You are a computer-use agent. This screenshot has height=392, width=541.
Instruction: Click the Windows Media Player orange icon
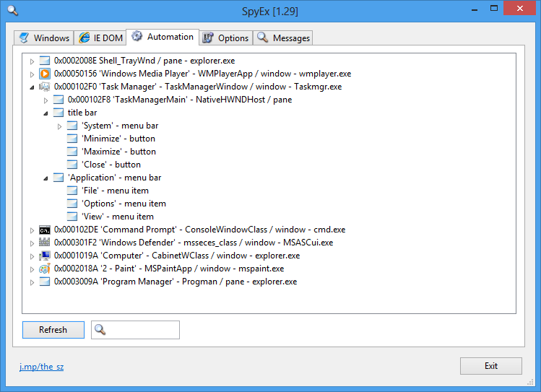45,74
